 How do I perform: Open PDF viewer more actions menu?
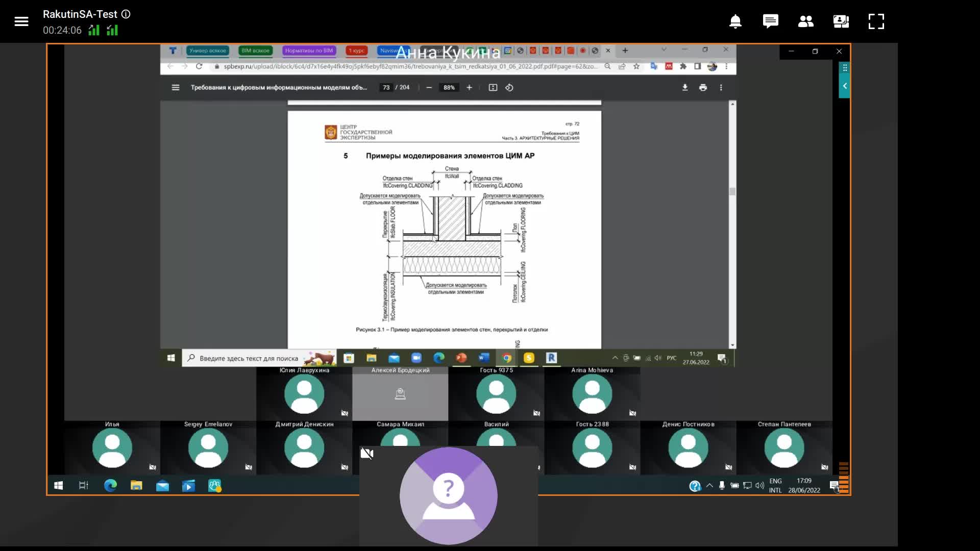(x=721, y=88)
